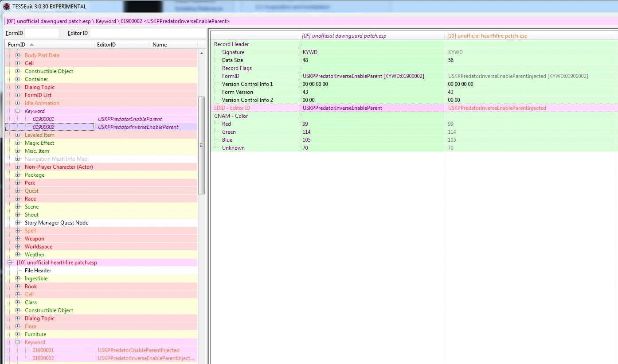Click FormID value USKPPredatorInverseEnableParent [KYWD:01900002]

364,76
